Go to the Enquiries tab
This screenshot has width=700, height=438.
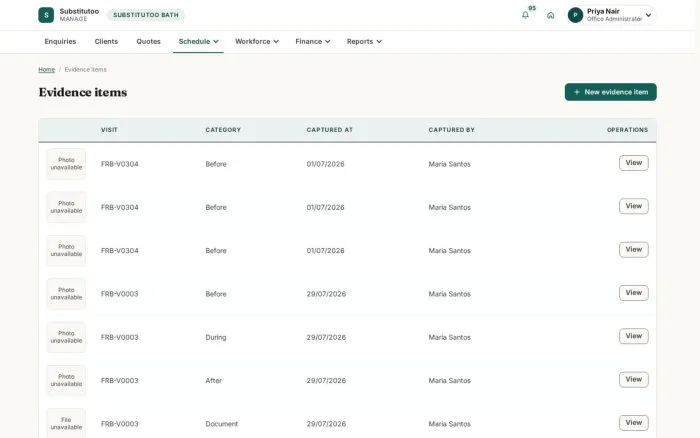click(x=60, y=42)
